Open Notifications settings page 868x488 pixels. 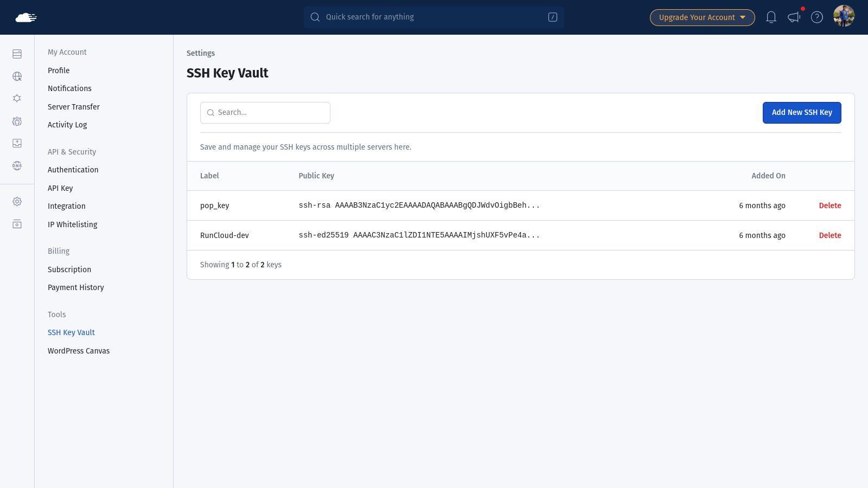click(69, 88)
